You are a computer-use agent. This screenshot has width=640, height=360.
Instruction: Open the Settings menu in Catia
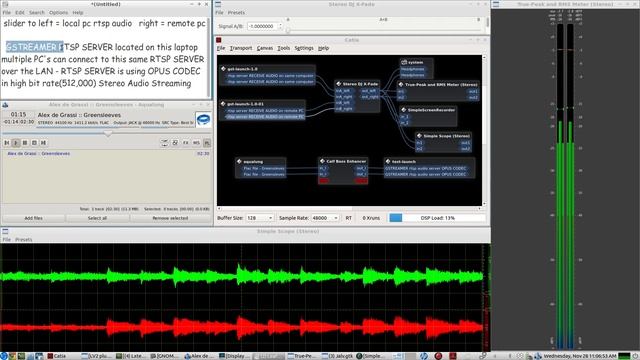[x=304, y=48]
